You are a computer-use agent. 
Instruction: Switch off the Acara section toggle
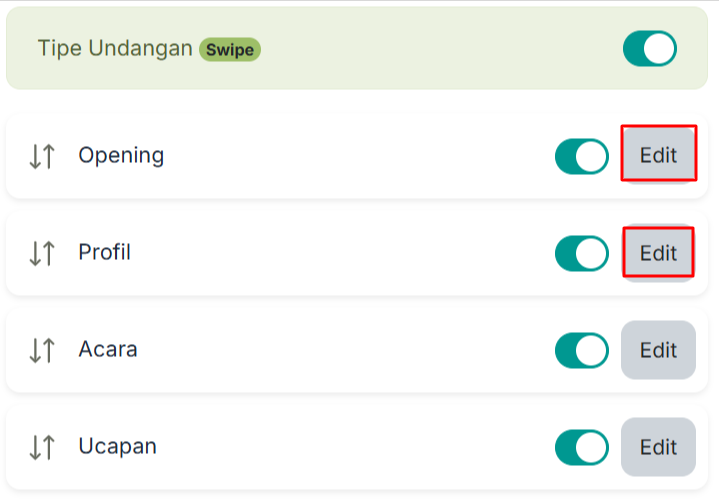[x=581, y=350]
